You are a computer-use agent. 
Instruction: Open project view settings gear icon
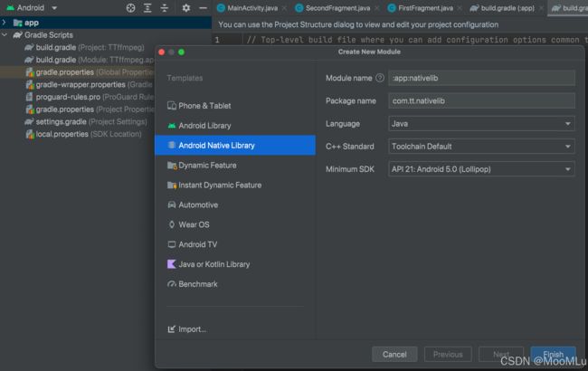click(185, 8)
